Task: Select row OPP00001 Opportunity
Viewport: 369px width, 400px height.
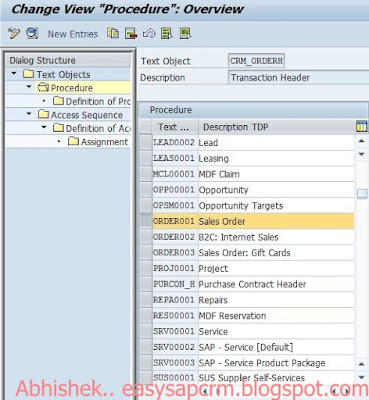Action: coord(146,190)
